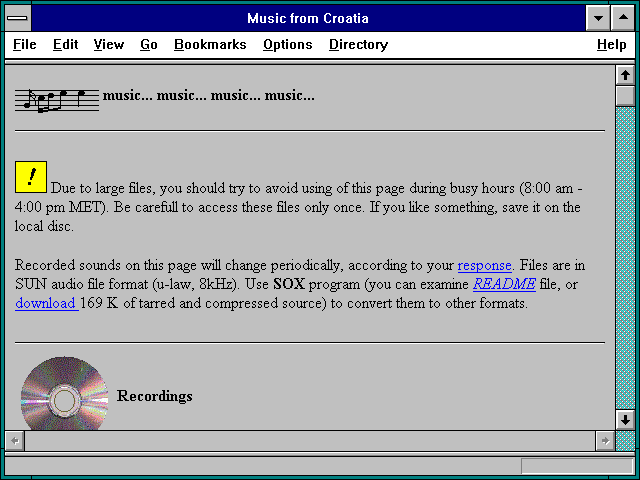Open the Help menu

pyautogui.click(x=611, y=44)
